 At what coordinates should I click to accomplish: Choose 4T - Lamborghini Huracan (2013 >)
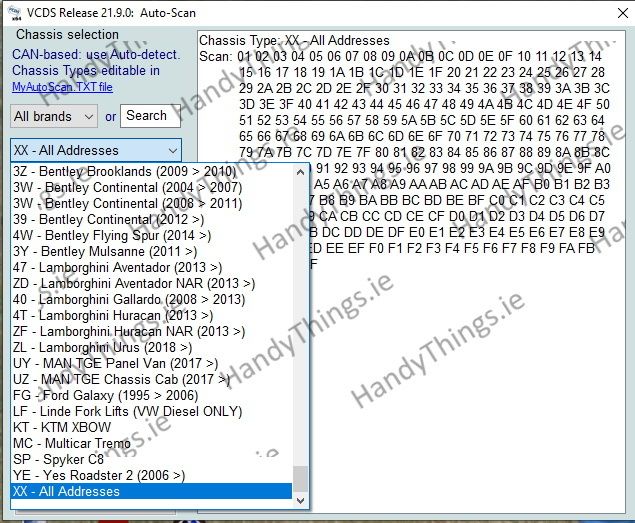(x=151, y=316)
